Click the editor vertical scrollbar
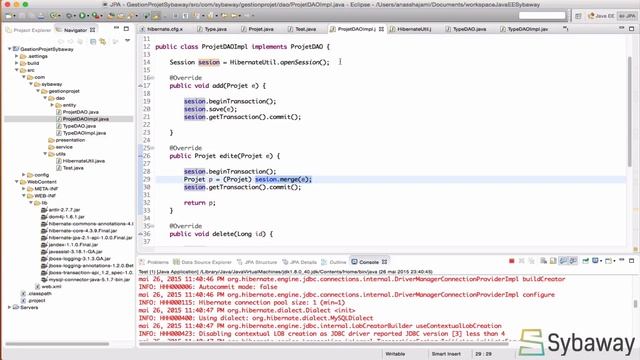This screenshot has height=360, width=640. coord(629,111)
